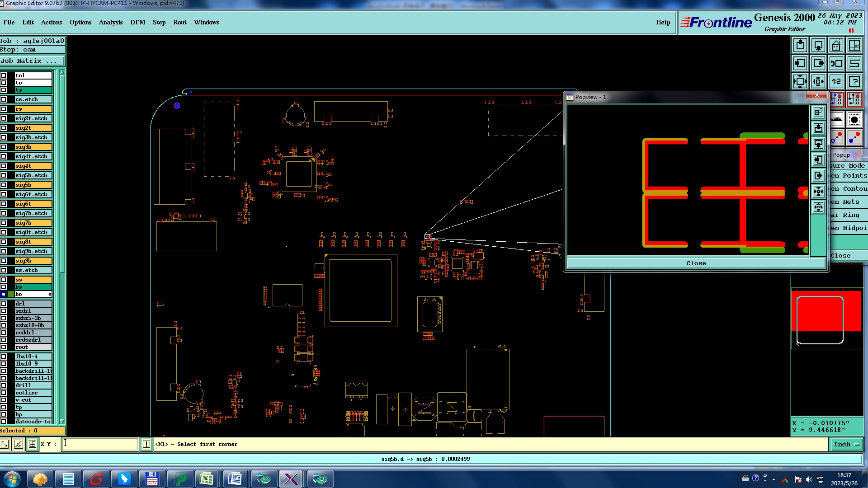Viewport: 868px width, 488px height.
Task: Open the DFM menu
Action: 137,22
